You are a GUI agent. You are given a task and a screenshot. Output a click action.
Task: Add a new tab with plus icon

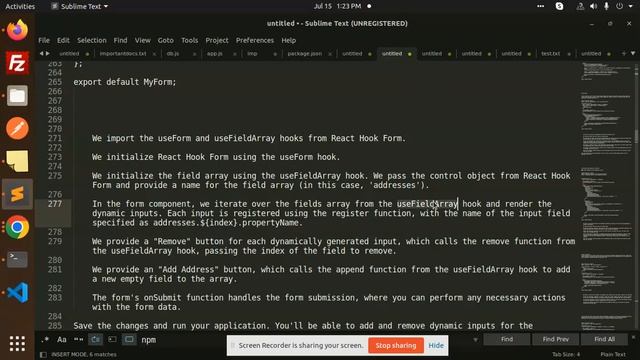pyautogui.click(x=624, y=53)
